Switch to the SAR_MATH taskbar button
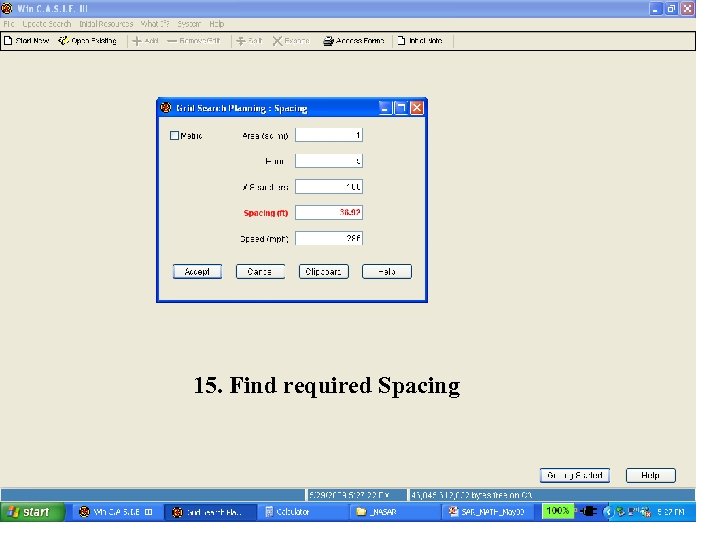The image size is (720, 540). [x=487, y=512]
